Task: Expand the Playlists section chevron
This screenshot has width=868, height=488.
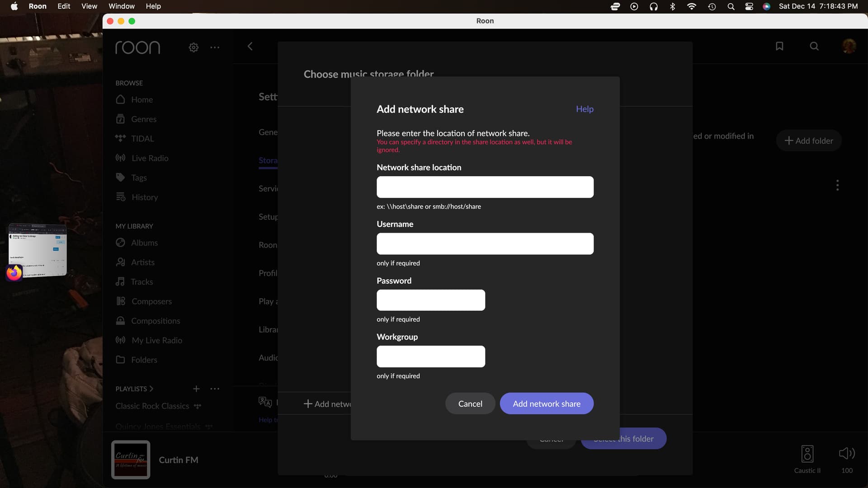Action: (151, 389)
